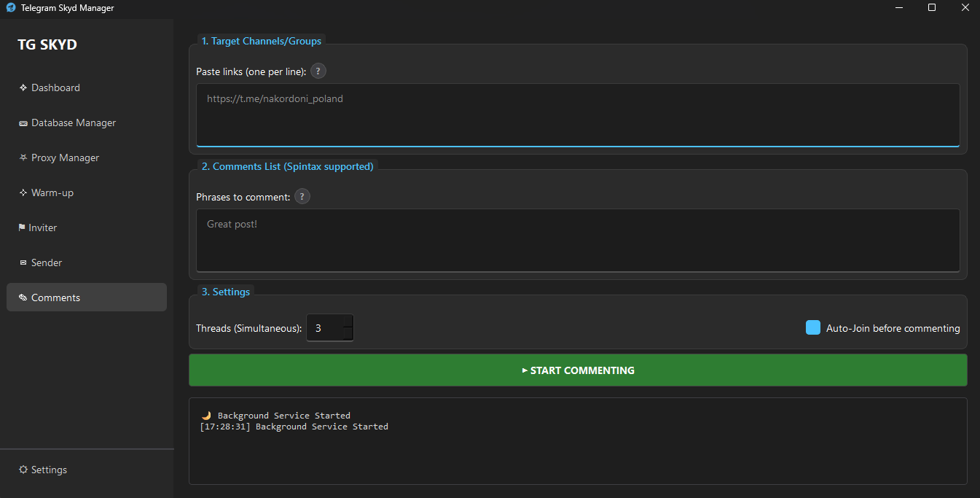Image resolution: width=980 pixels, height=498 pixels.
Task: Click help icon beside Paste links label
Action: pos(318,71)
